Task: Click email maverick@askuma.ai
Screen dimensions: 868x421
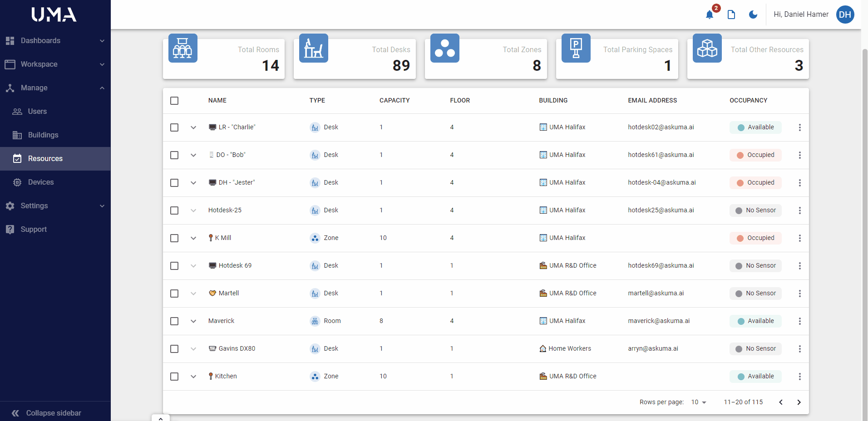Action: click(659, 321)
